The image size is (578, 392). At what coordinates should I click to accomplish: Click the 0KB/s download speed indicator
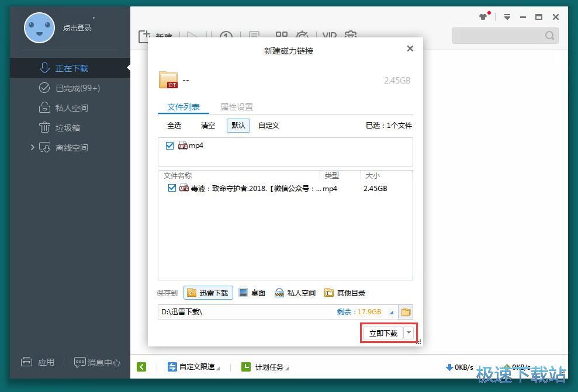tap(460, 367)
